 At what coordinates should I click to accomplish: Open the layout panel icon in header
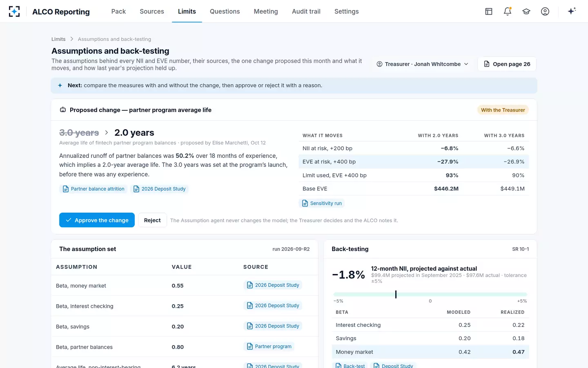coord(489,11)
